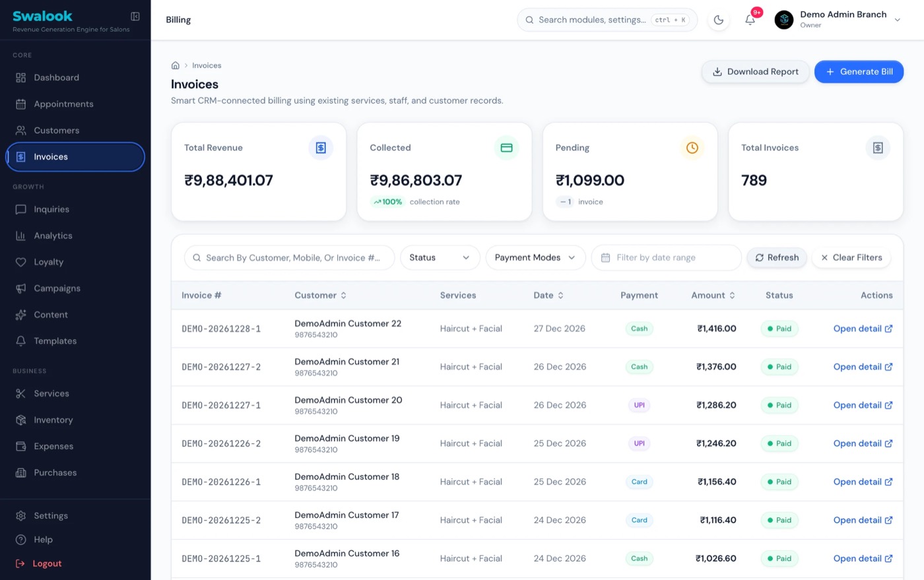
Task: Click the Generate Bill button
Action: coord(859,71)
